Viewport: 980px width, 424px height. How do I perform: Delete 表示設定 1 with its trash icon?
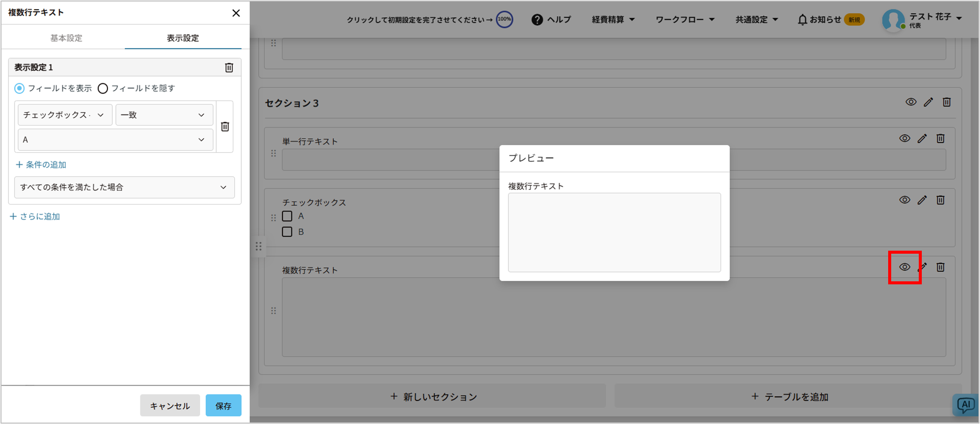[x=229, y=67]
